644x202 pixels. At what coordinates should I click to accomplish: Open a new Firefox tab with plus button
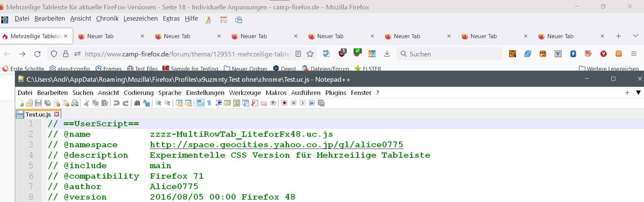click(619, 36)
